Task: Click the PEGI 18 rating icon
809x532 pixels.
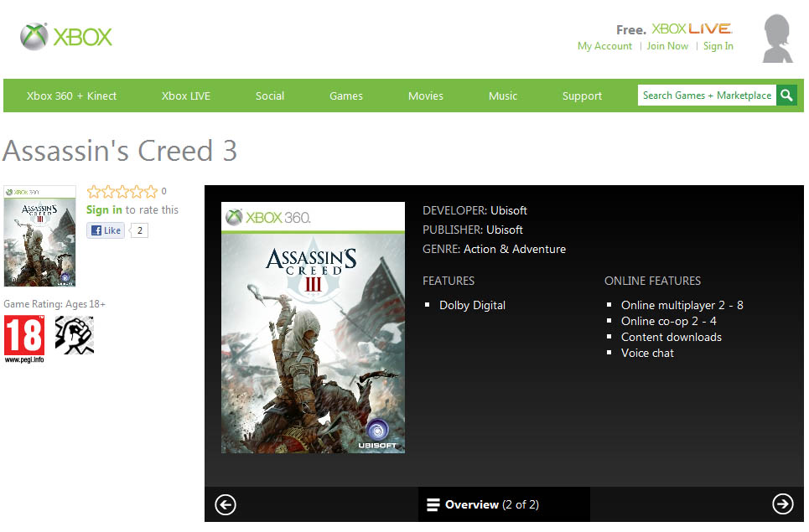Action: point(24,338)
